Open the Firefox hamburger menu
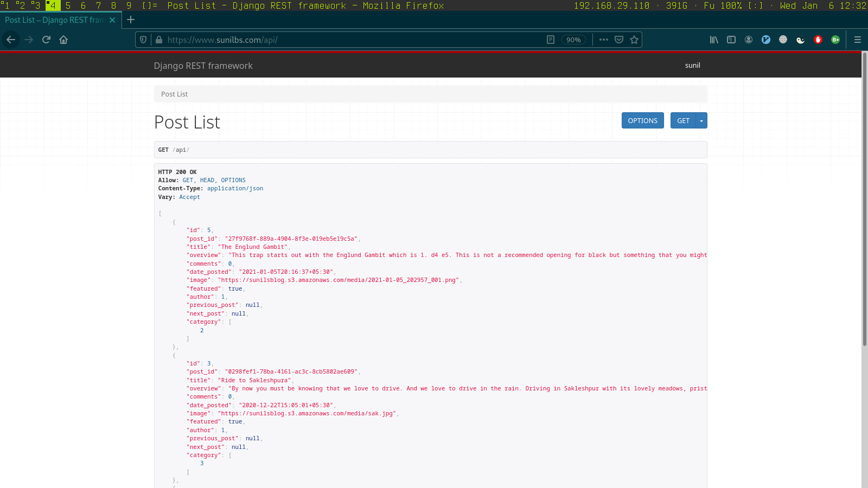Image resolution: width=868 pixels, height=488 pixels. [858, 40]
